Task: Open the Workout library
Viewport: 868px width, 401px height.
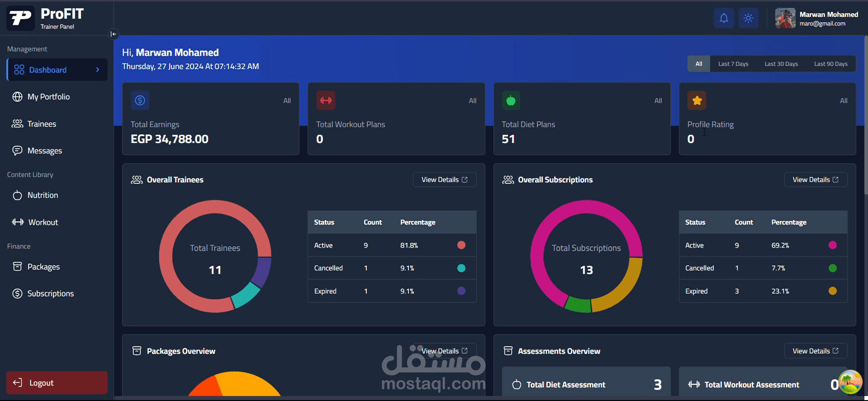Action: [57, 222]
